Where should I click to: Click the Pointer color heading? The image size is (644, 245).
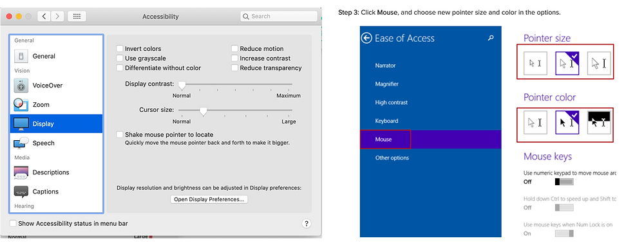(x=549, y=97)
